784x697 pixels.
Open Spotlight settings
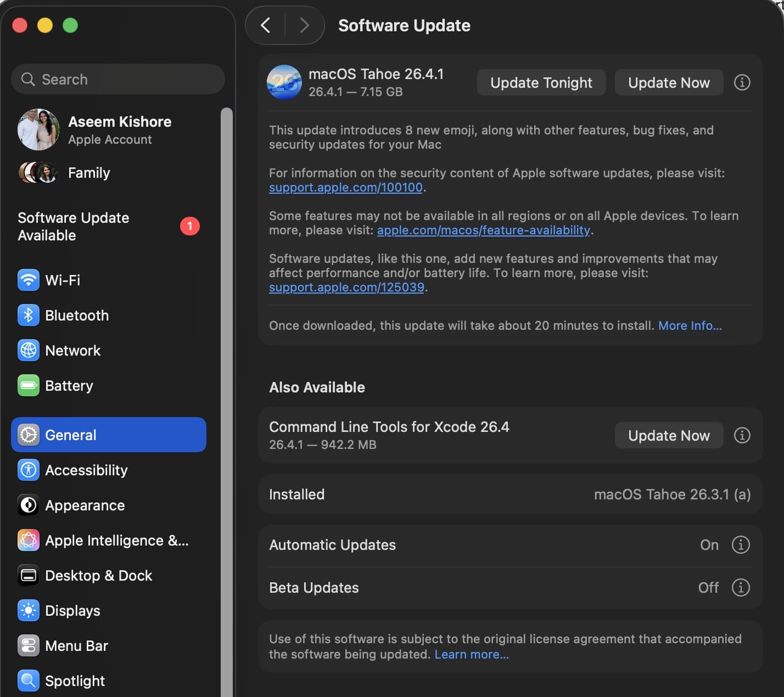tap(109, 681)
